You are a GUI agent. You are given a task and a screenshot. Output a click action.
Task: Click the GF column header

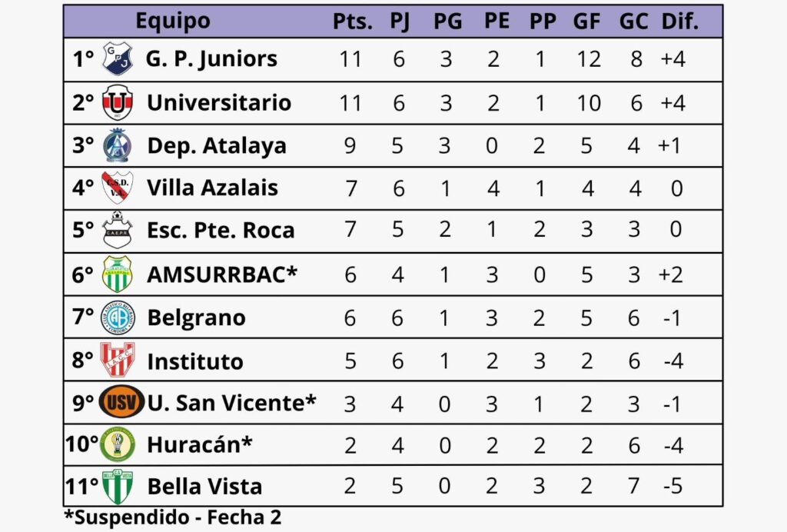(586, 22)
